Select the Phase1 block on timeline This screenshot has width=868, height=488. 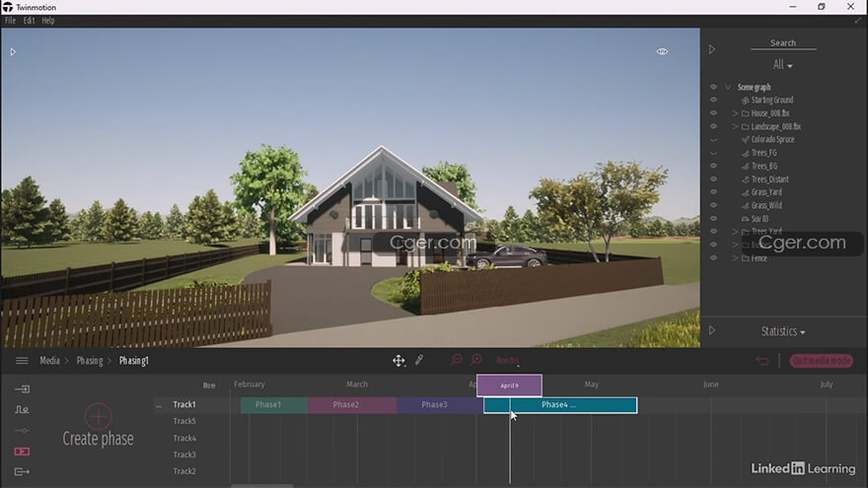pyautogui.click(x=274, y=405)
